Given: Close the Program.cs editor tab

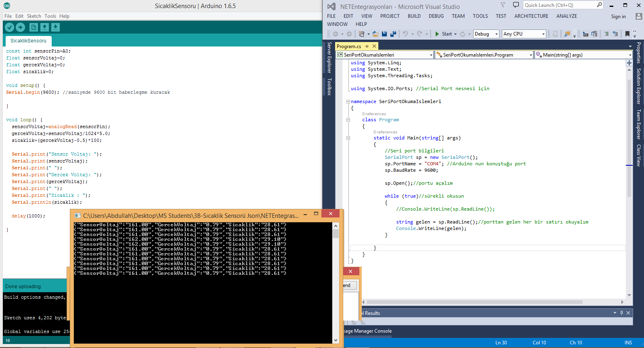Looking at the screenshot, I should pyautogui.click(x=374, y=46).
